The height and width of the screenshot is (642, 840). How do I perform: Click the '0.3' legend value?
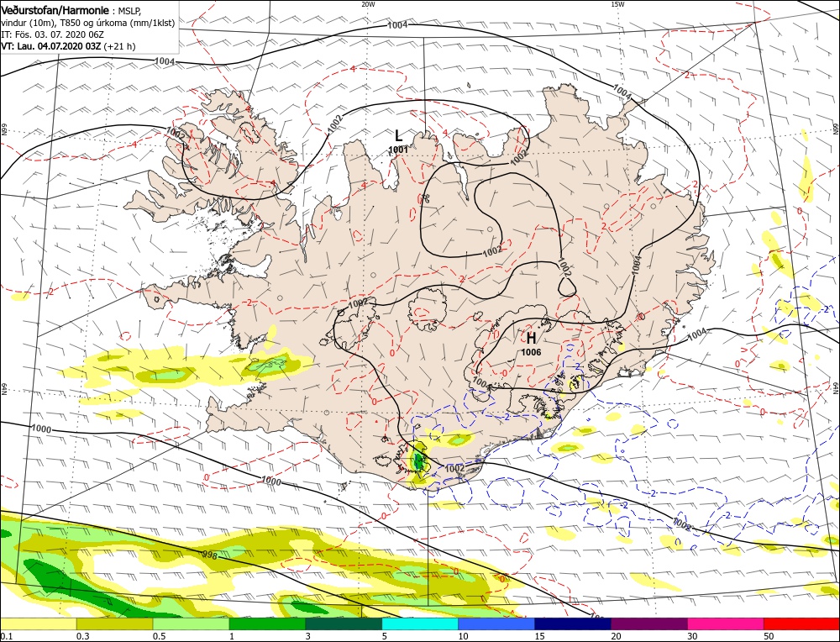coord(83,636)
